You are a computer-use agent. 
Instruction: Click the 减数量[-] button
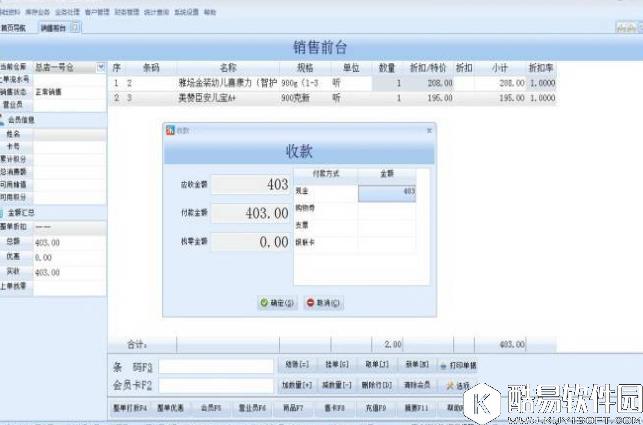pos(337,385)
